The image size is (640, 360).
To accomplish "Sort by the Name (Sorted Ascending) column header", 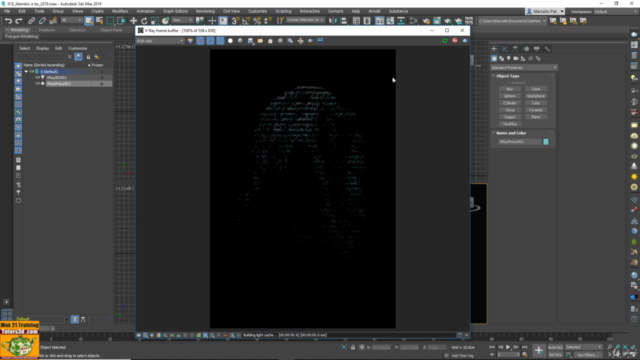I will tap(44, 65).
